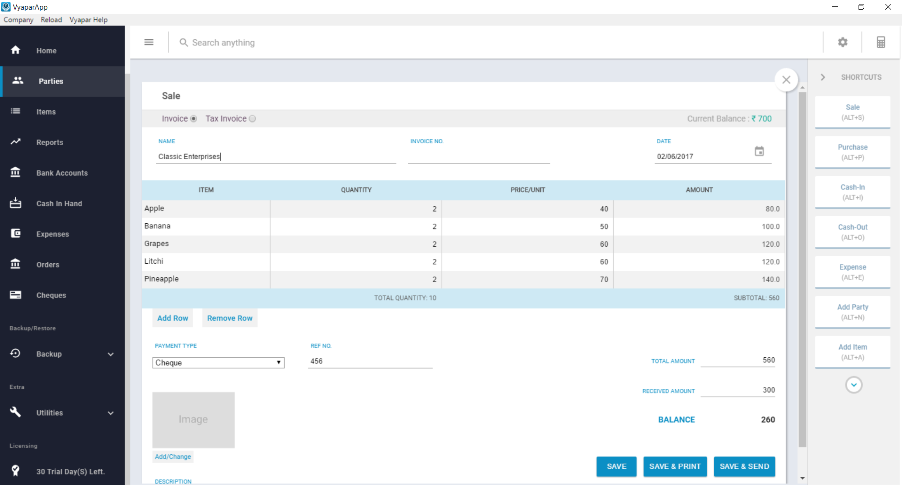The width and height of the screenshot is (902, 485).
Task: Open settings via the gear icon
Action: [842, 42]
